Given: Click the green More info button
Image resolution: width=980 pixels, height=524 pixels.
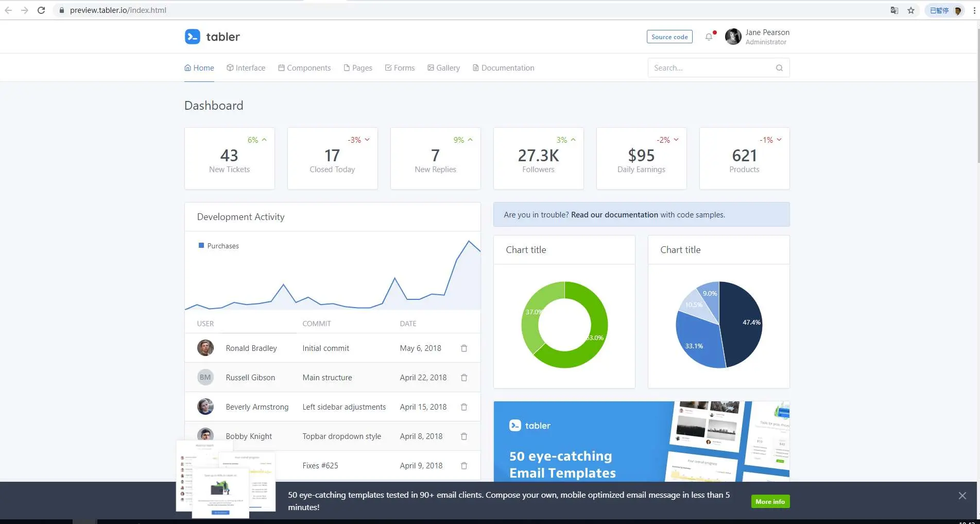Looking at the screenshot, I should coord(770,501).
